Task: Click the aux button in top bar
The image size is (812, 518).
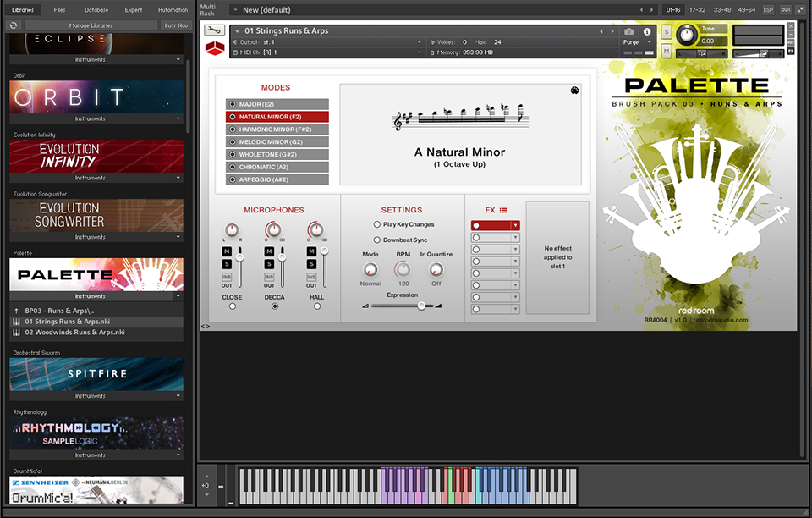Action: point(786,10)
